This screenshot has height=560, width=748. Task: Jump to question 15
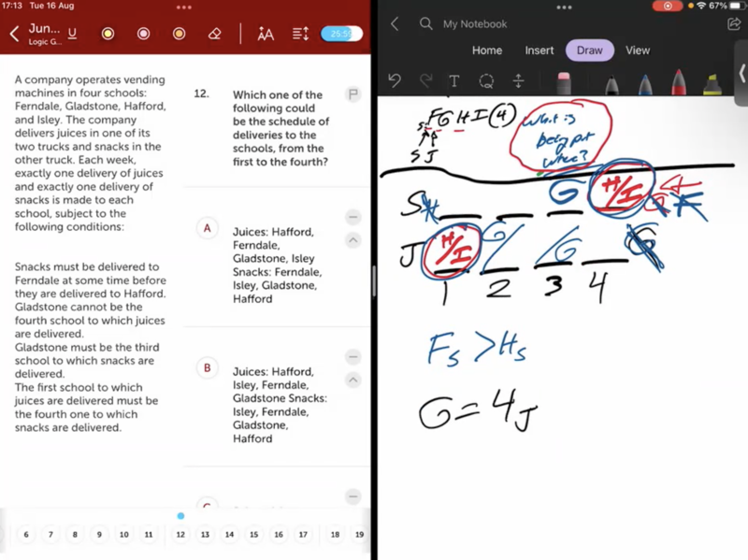click(x=253, y=535)
